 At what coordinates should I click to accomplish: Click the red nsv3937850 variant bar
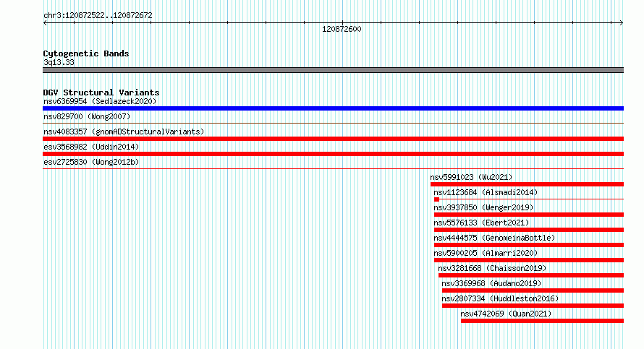tap(529, 215)
